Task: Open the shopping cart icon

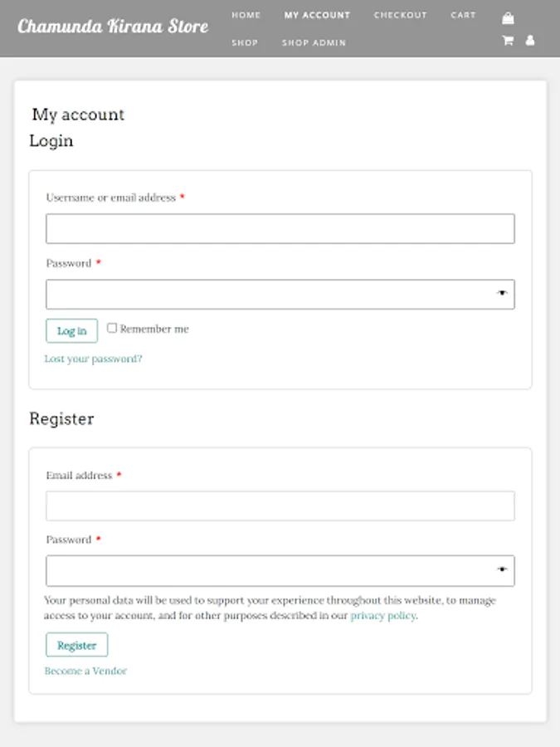Action: coord(508,41)
